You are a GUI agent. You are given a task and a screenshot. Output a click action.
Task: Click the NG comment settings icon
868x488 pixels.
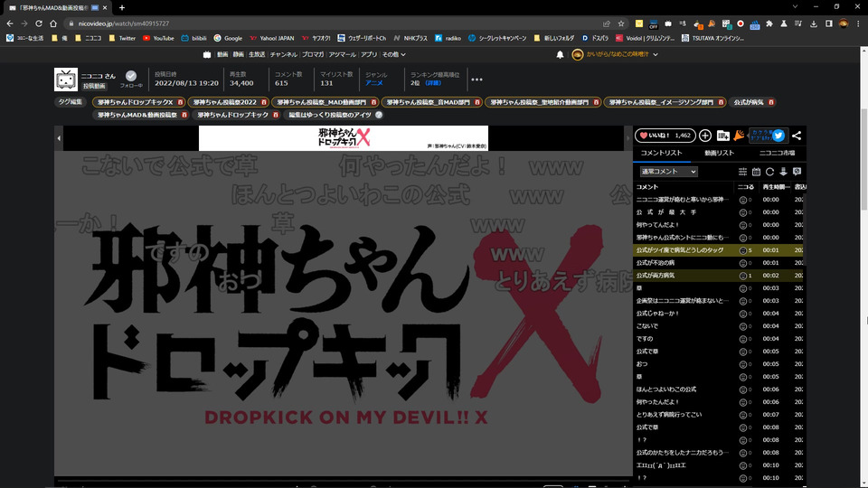tap(797, 172)
